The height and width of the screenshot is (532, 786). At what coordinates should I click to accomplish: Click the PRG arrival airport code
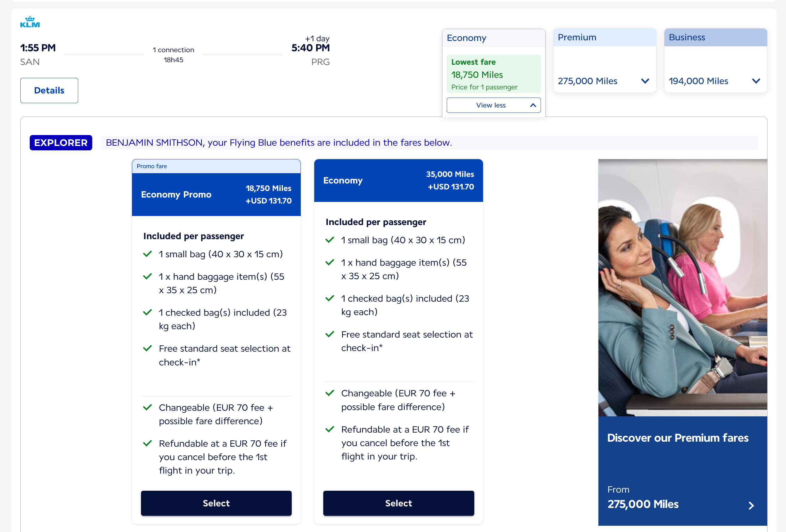point(320,62)
